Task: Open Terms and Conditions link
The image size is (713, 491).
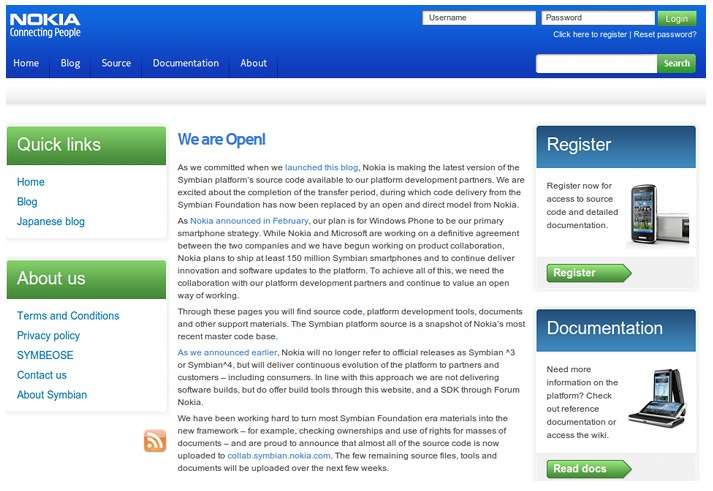Action: point(68,316)
